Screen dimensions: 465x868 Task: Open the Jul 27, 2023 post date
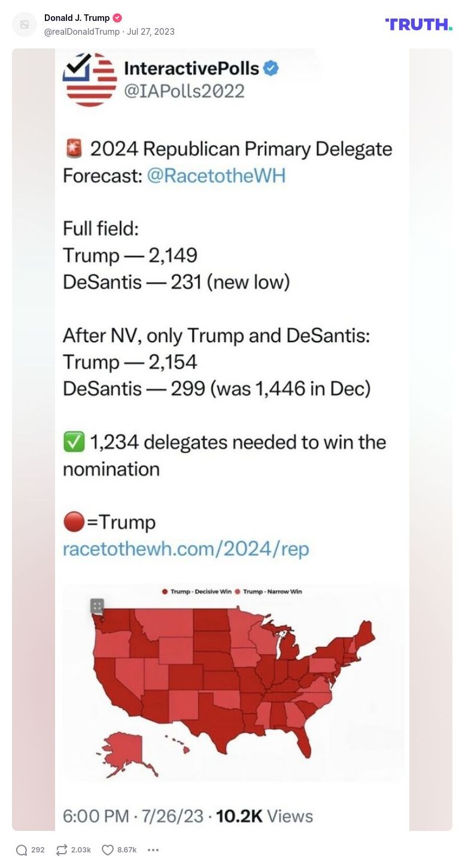(150, 32)
